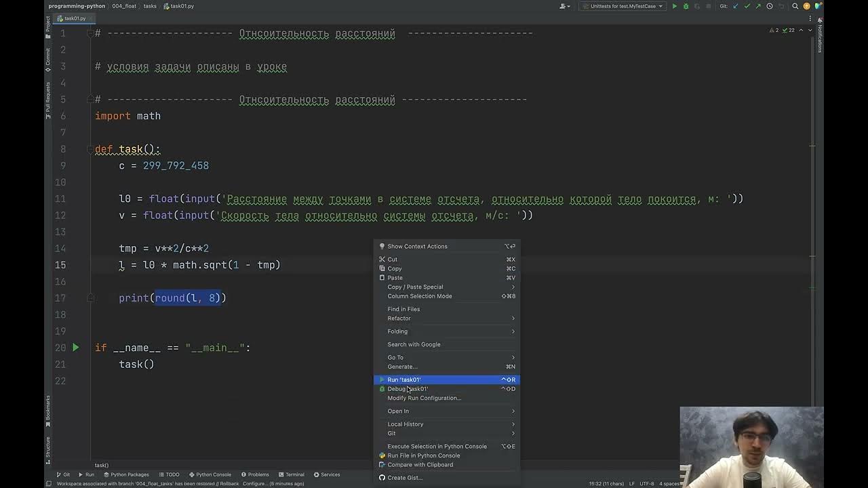Choose Modify Run Configuration...
Image resolution: width=868 pixels, height=488 pixels.
pos(447,398)
